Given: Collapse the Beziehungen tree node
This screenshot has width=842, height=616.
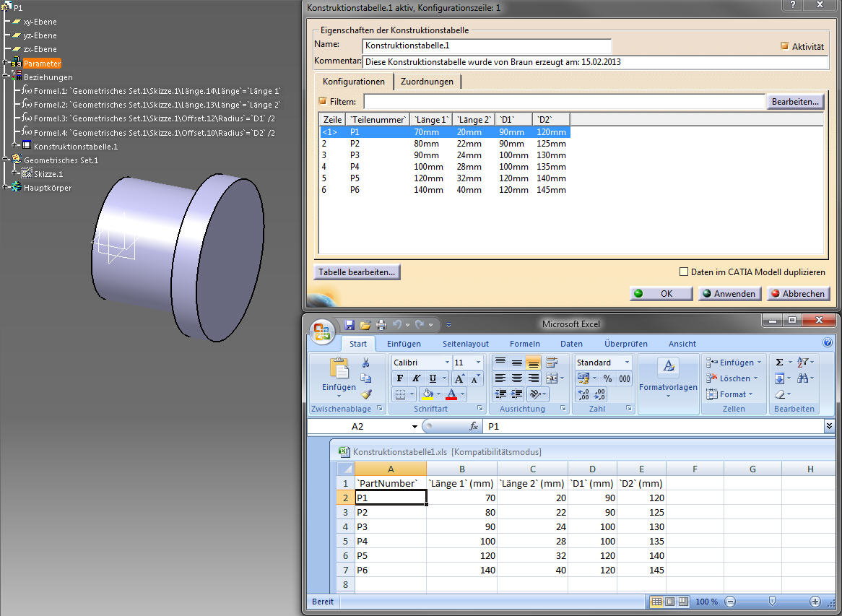Looking at the screenshot, I should pyautogui.click(x=5, y=77).
